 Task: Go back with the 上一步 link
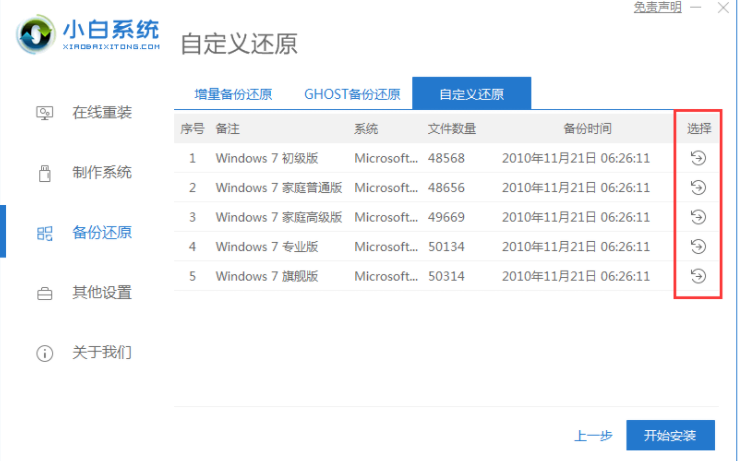pyautogui.click(x=593, y=436)
